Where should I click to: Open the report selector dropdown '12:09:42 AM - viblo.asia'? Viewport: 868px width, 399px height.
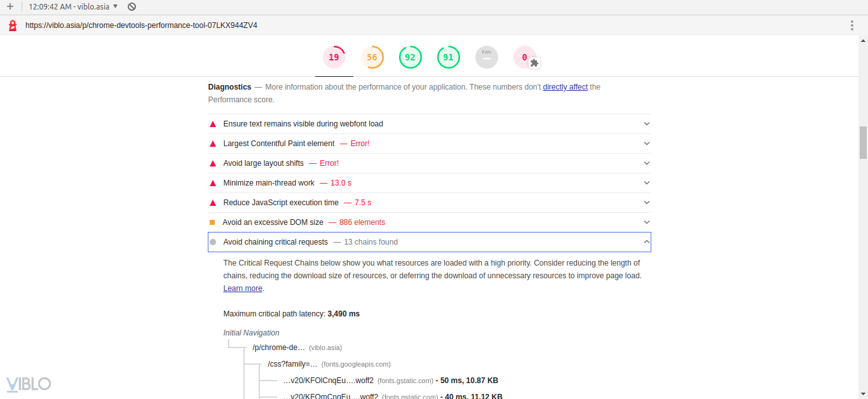click(74, 6)
